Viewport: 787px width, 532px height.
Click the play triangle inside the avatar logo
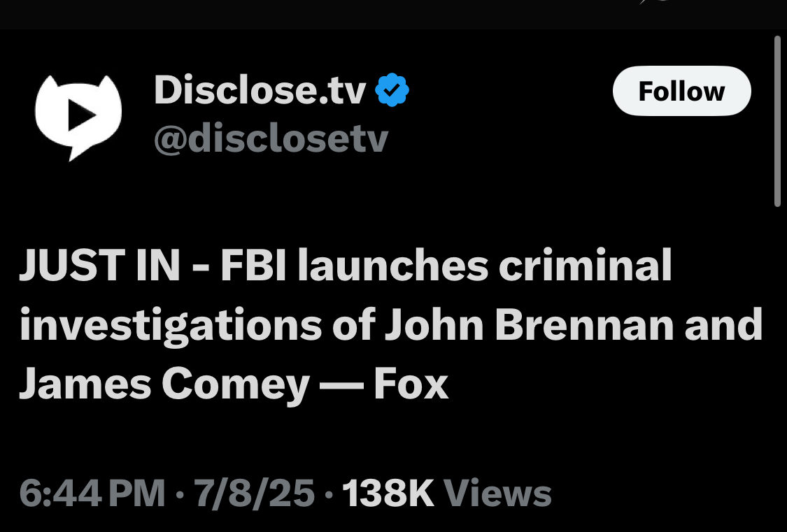click(81, 115)
